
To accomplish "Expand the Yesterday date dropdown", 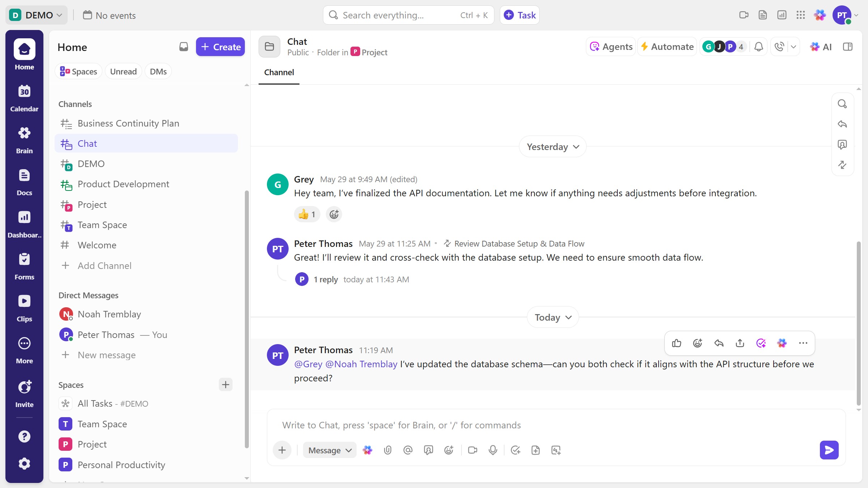I will (553, 147).
